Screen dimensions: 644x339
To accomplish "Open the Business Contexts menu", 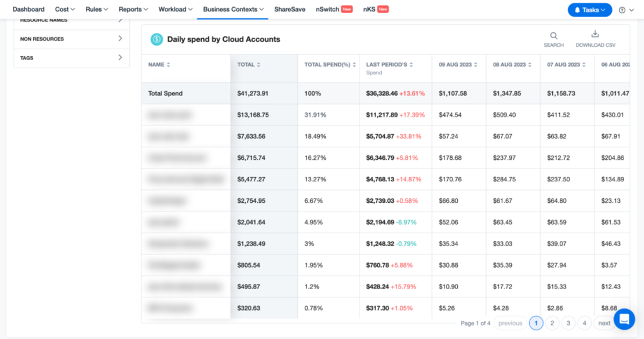I will point(233,10).
